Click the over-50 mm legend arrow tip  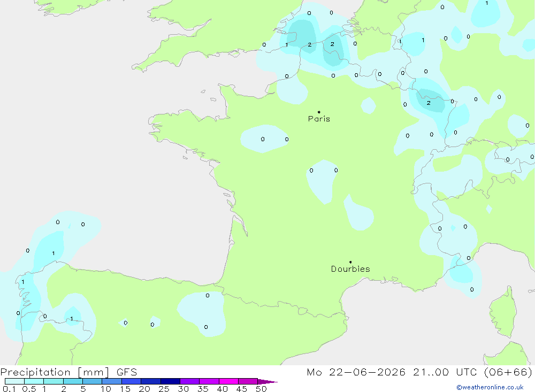(x=267, y=382)
